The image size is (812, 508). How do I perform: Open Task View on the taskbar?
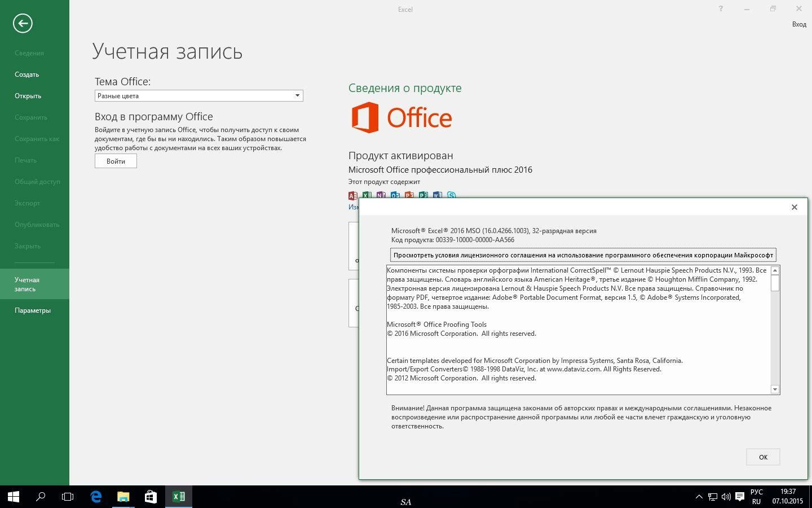[x=68, y=497]
